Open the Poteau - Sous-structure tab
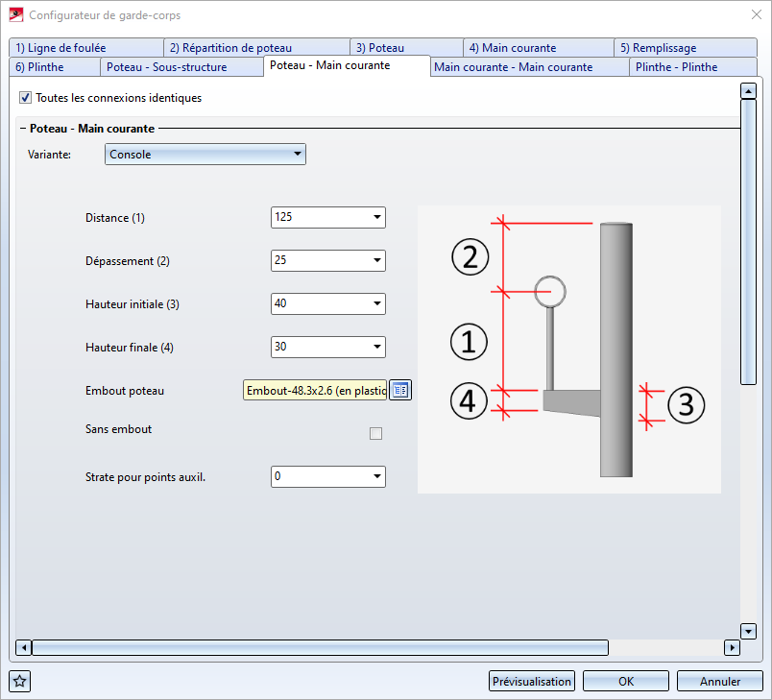The width and height of the screenshot is (772, 700). click(x=181, y=67)
